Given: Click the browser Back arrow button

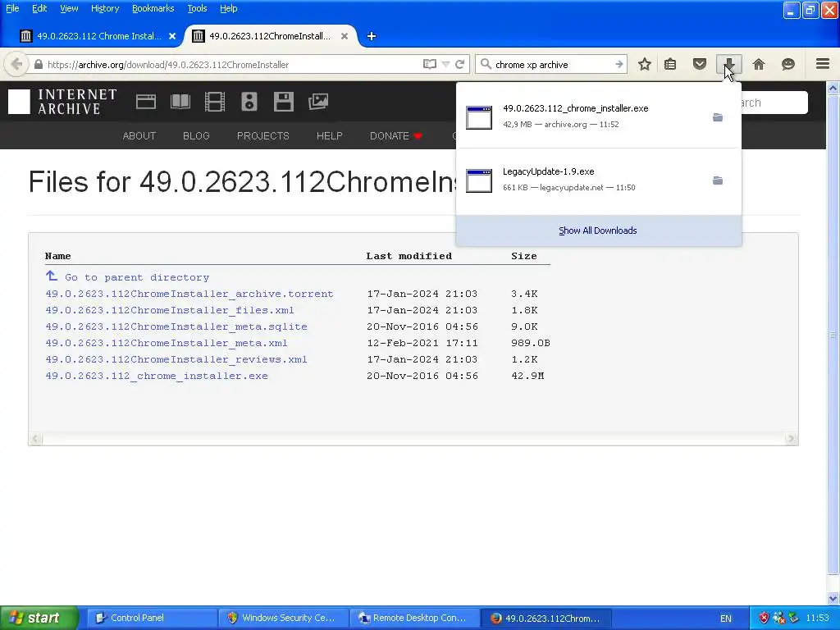Looking at the screenshot, I should point(16,64).
